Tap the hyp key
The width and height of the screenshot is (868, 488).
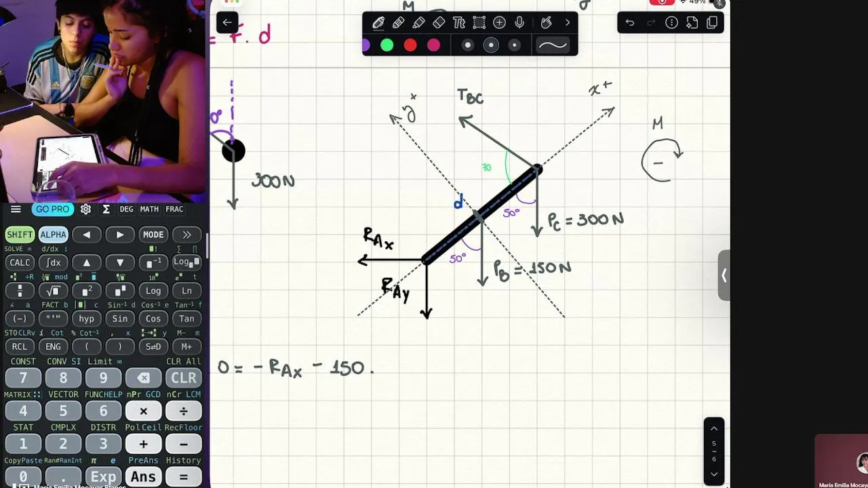coord(86,319)
